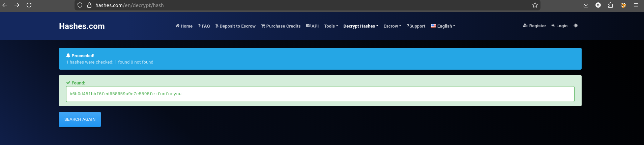
Task: Open the FAQ menu item
Action: click(x=204, y=26)
